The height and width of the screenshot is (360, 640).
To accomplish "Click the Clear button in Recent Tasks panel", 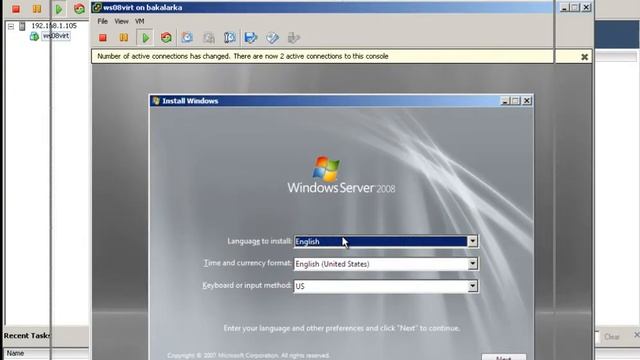I will pos(612,337).
